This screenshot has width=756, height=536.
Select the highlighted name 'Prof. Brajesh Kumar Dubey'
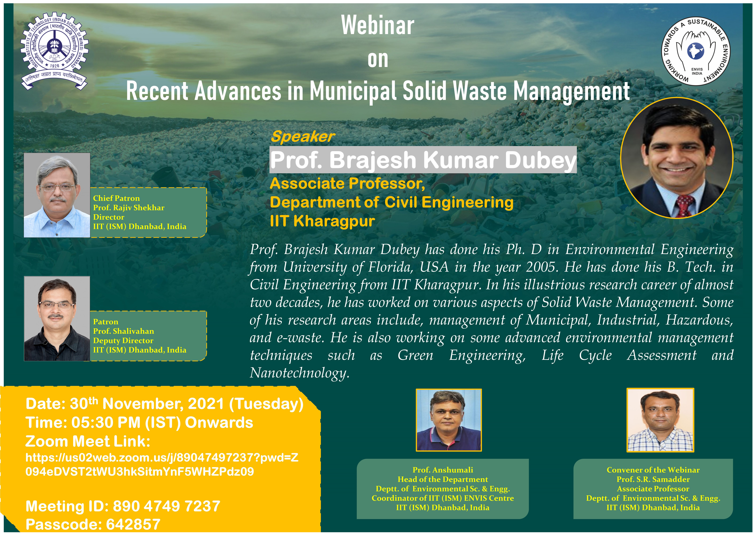point(423,160)
